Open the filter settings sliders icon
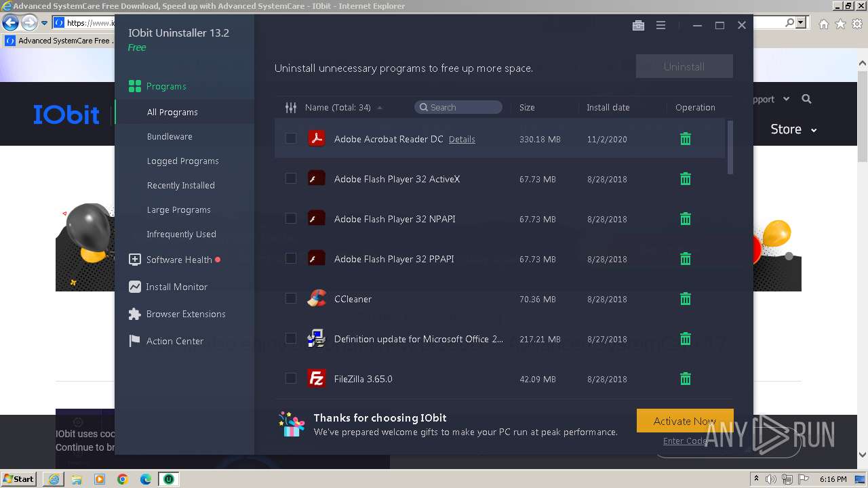 291,107
